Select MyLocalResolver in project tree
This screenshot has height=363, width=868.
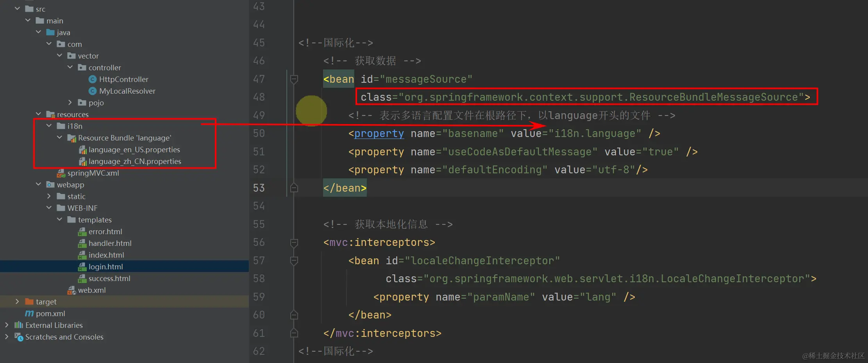(x=127, y=91)
